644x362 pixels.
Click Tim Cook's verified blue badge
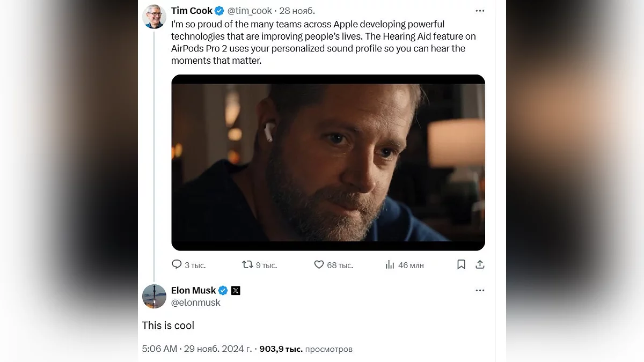pyautogui.click(x=219, y=11)
